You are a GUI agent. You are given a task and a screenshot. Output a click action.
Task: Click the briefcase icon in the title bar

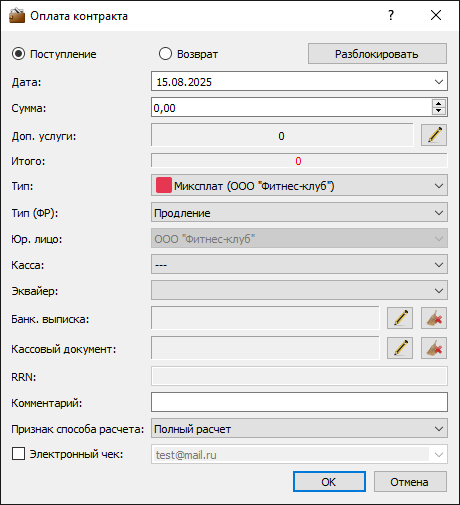pyautogui.click(x=17, y=15)
